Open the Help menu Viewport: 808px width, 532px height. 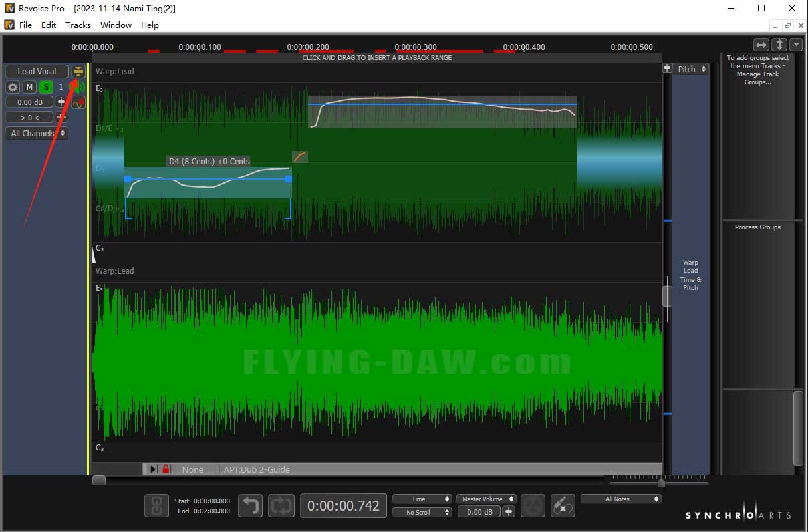point(150,25)
